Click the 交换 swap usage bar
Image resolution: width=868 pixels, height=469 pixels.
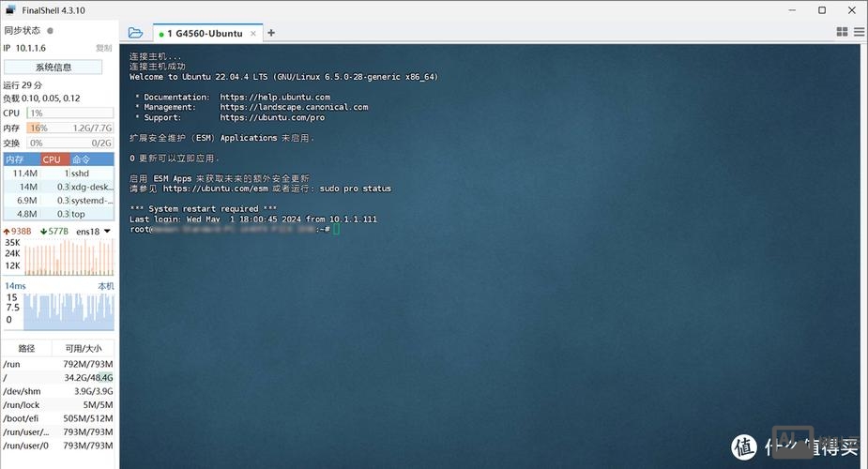[x=70, y=143]
